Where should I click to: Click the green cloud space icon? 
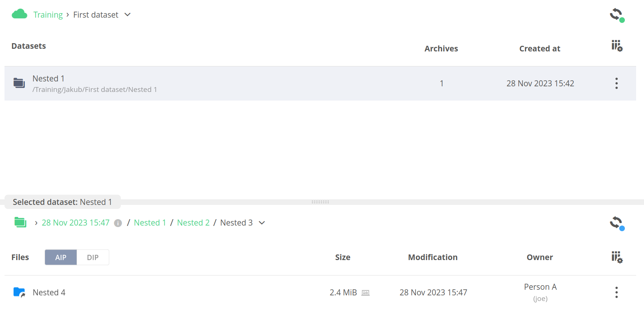[x=20, y=14]
